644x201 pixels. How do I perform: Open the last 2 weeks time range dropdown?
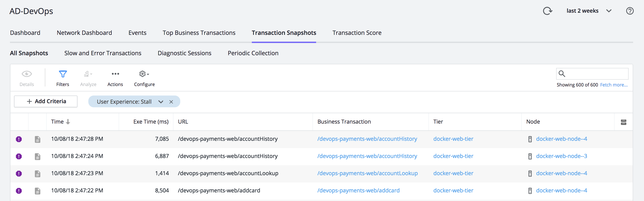tap(589, 11)
